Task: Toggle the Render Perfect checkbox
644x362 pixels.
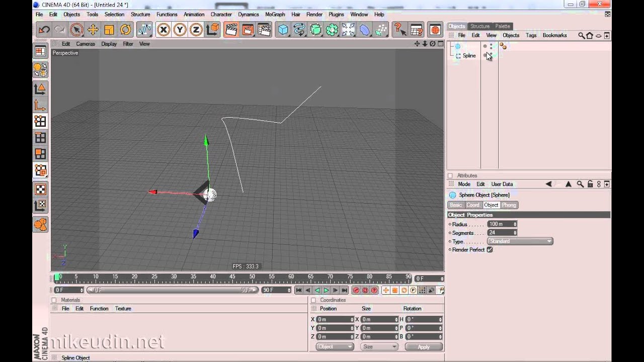Action: 490,250
